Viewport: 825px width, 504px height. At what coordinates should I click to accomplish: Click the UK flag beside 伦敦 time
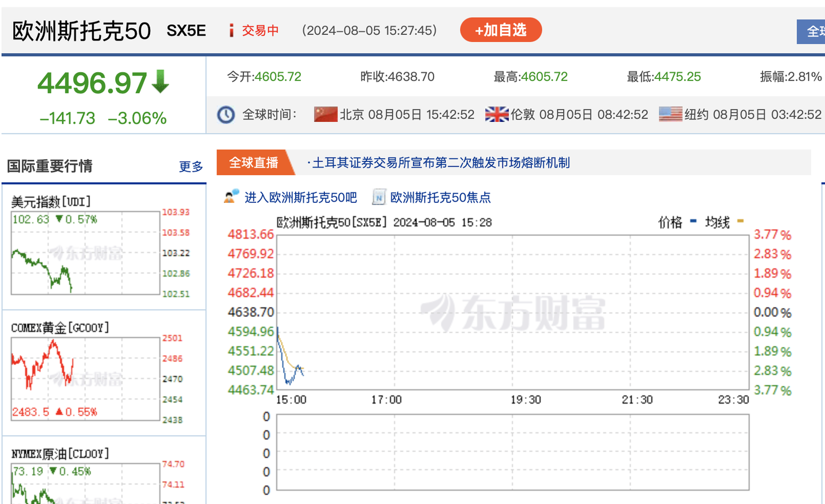point(497,114)
